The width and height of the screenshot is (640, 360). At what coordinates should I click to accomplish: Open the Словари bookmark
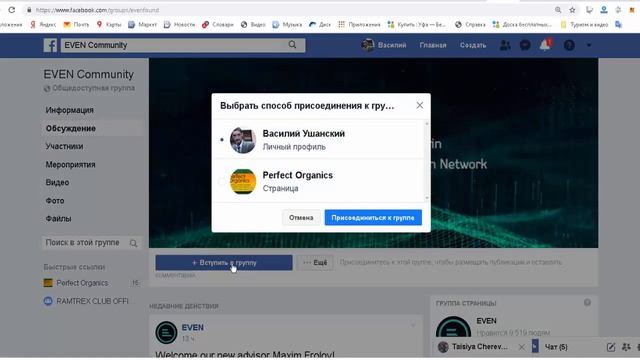[x=218, y=24]
